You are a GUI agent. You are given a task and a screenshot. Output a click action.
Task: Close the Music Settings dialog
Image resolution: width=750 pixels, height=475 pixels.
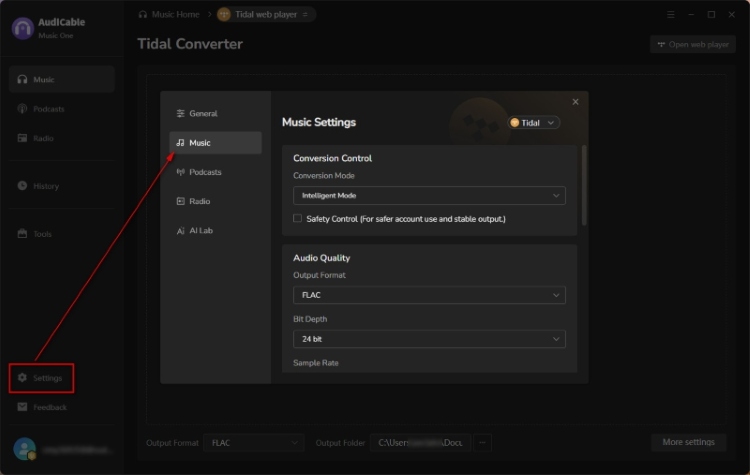pos(575,101)
